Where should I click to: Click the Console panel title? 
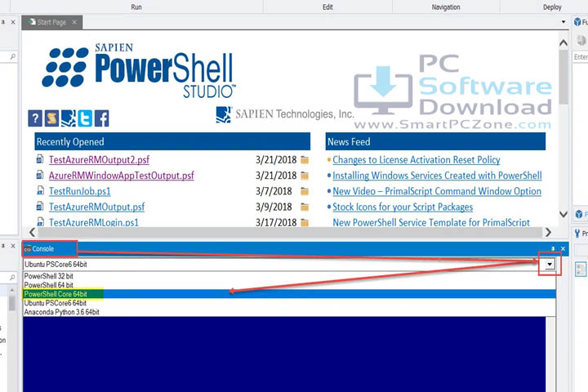[42, 249]
